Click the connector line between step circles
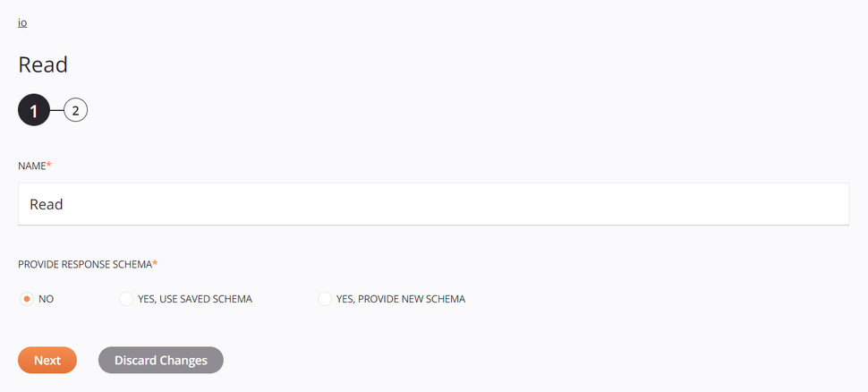The height and width of the screenshot is (392, 868). 56,111
